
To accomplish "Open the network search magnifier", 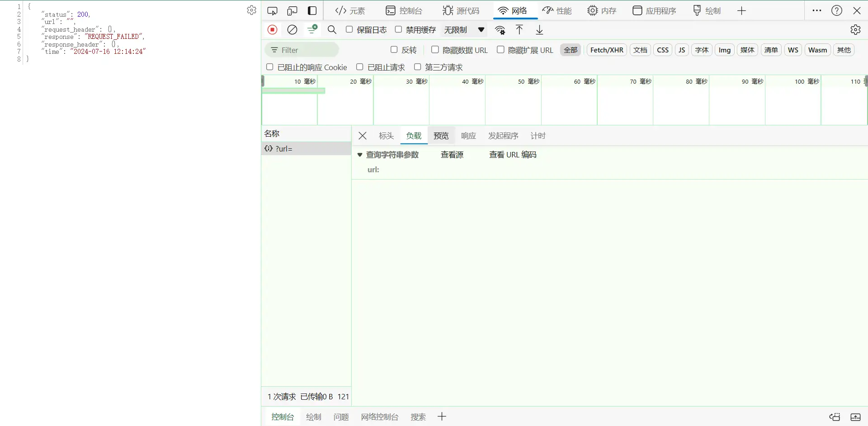I will pyautogui.click(x=332, y=30).
